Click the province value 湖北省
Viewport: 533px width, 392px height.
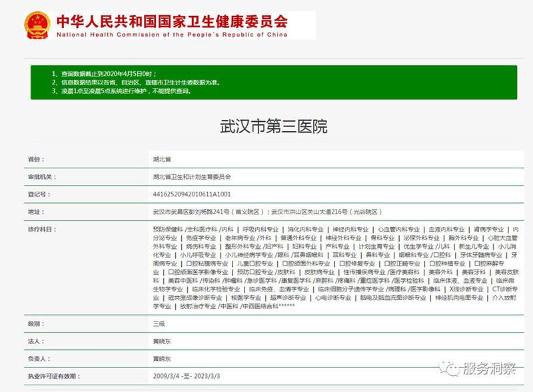(161, 160)
